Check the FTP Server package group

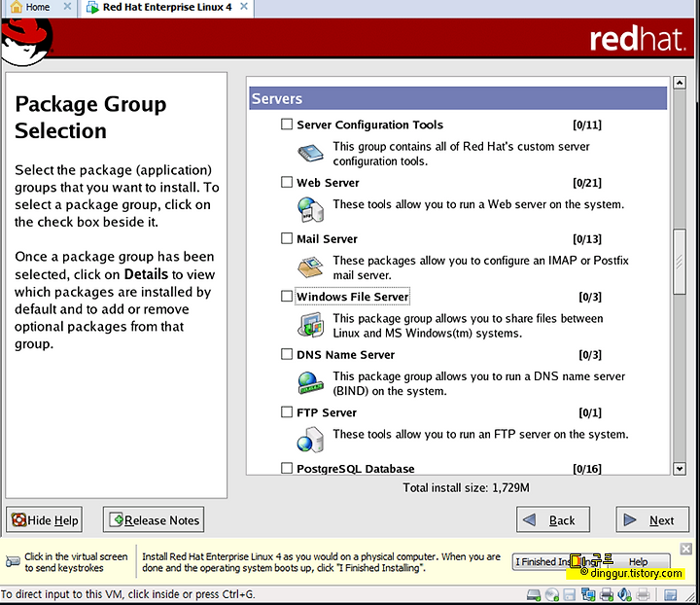[x=287, y=411]
